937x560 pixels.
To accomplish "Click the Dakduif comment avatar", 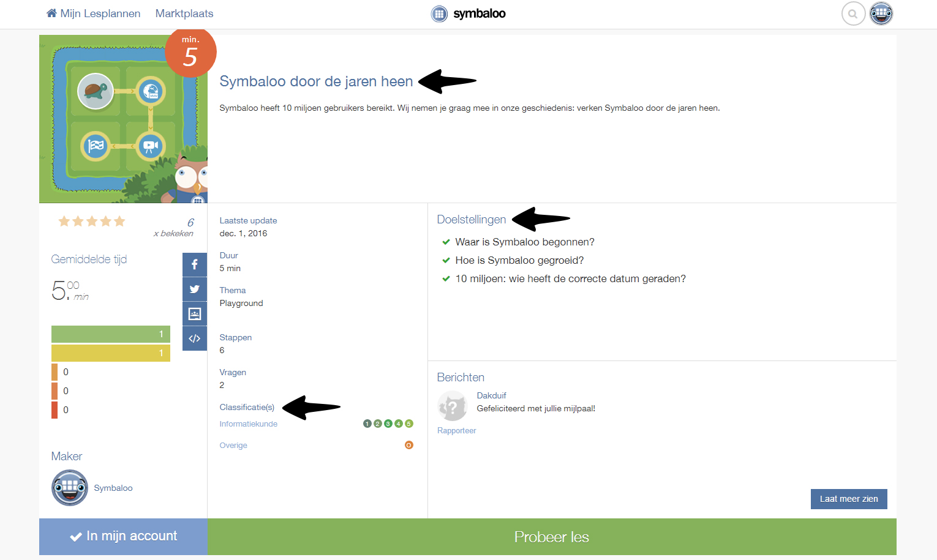I will (453, 406).
